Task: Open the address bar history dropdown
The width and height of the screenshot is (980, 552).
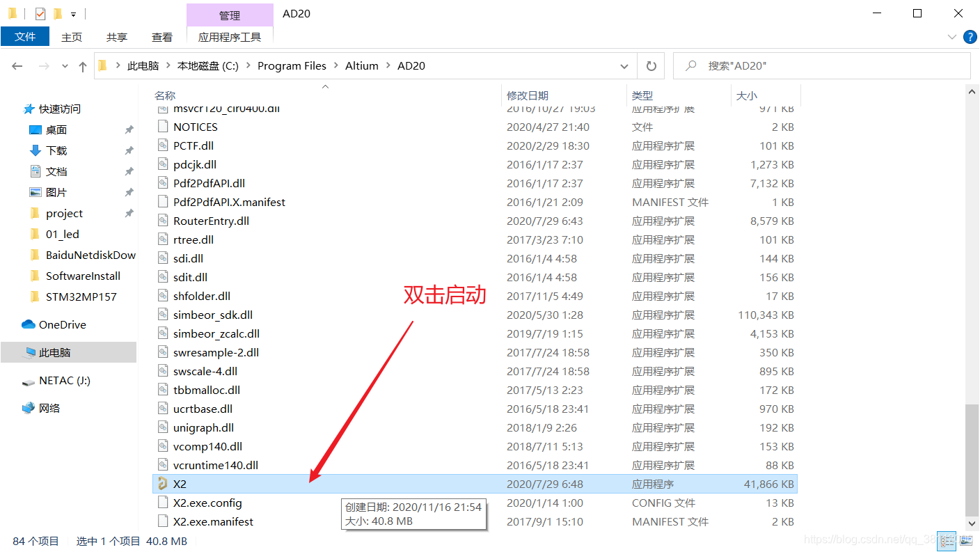Action: pyautogui.click(x=624, y=65)
